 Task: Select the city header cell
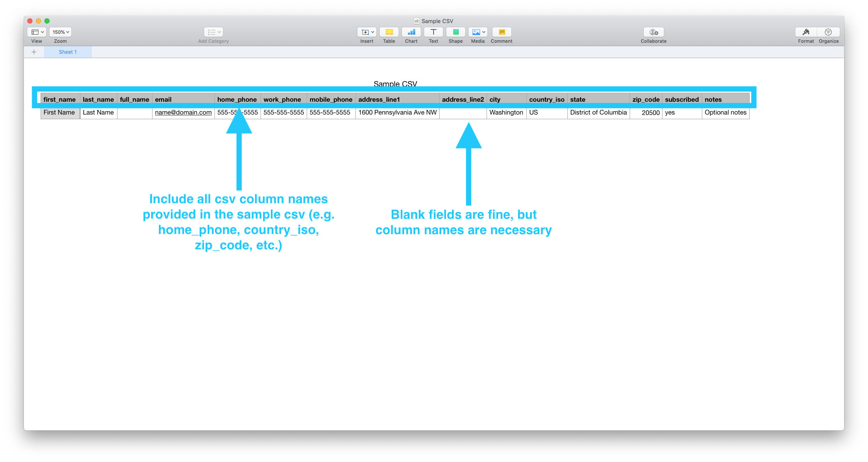coord(507,99)
